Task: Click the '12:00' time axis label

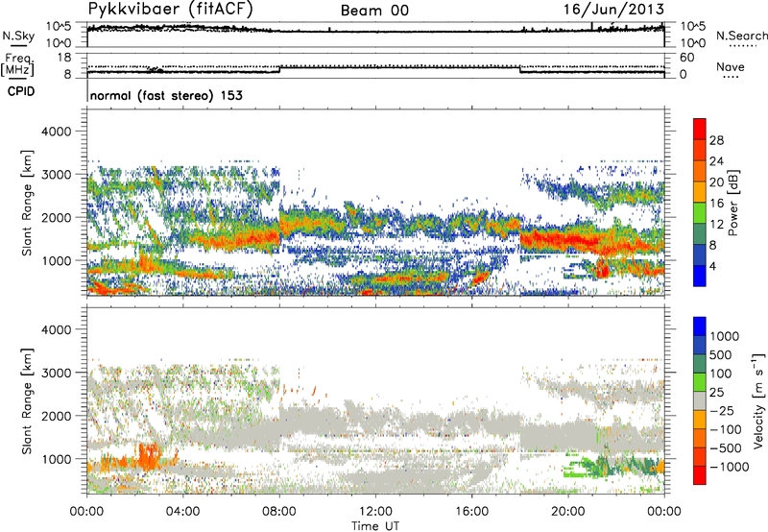Action: pos(375,512)
